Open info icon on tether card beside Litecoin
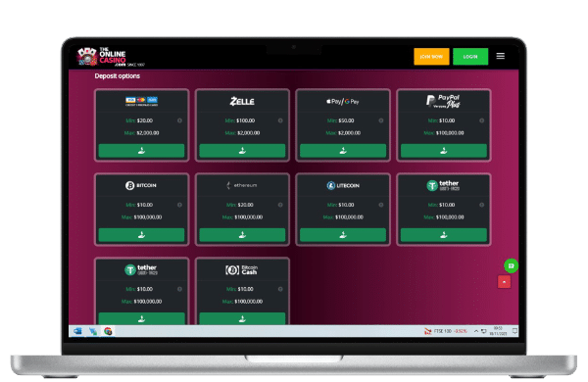 click(481, 205)
